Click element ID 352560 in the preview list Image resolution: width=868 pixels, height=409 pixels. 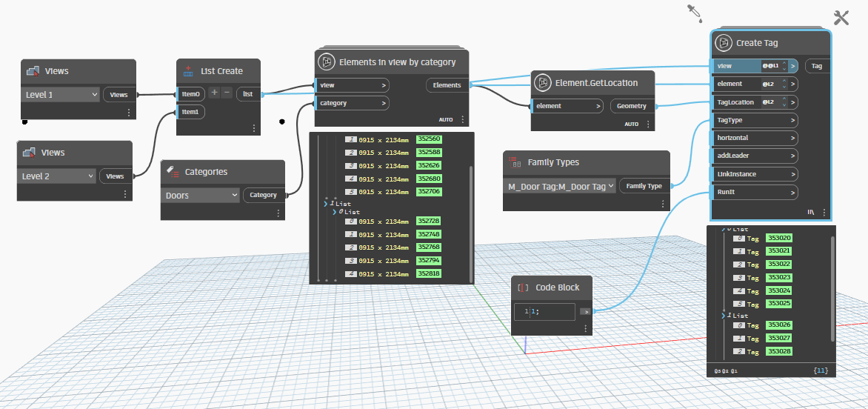429,139
